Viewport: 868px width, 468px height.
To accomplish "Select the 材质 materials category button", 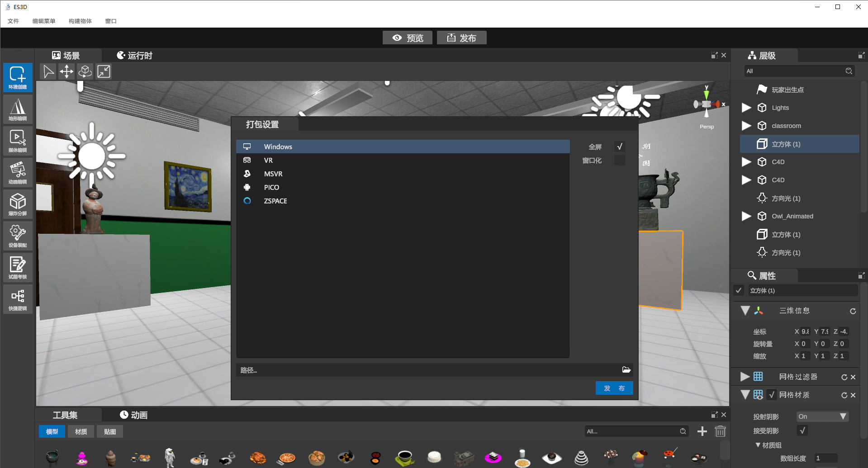I will [x=81, y=431].
